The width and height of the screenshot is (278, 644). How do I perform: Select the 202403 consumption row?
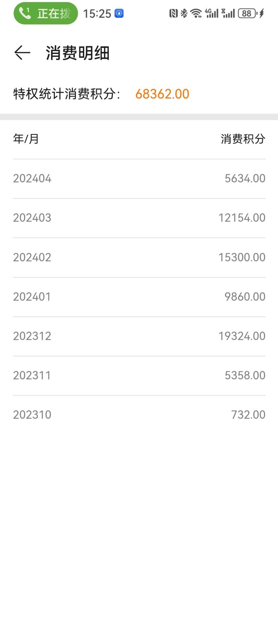[139, 218]
